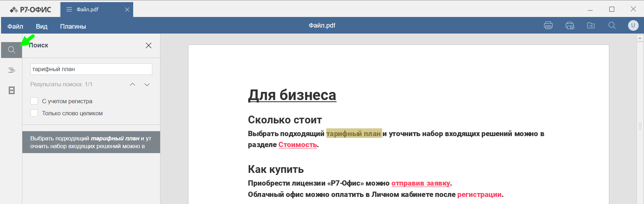
Task: Click the magnifier icon in top-right header
Action: coord(612,25)
